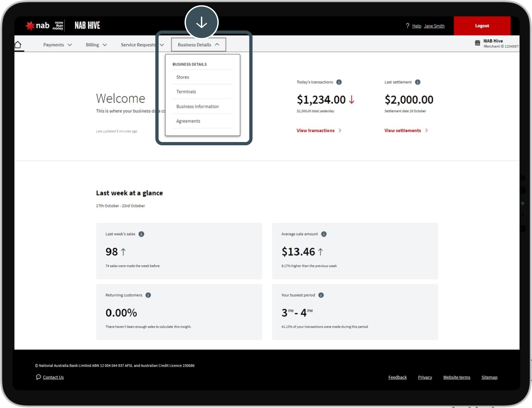Show info for Returning customers

(148, 295)
